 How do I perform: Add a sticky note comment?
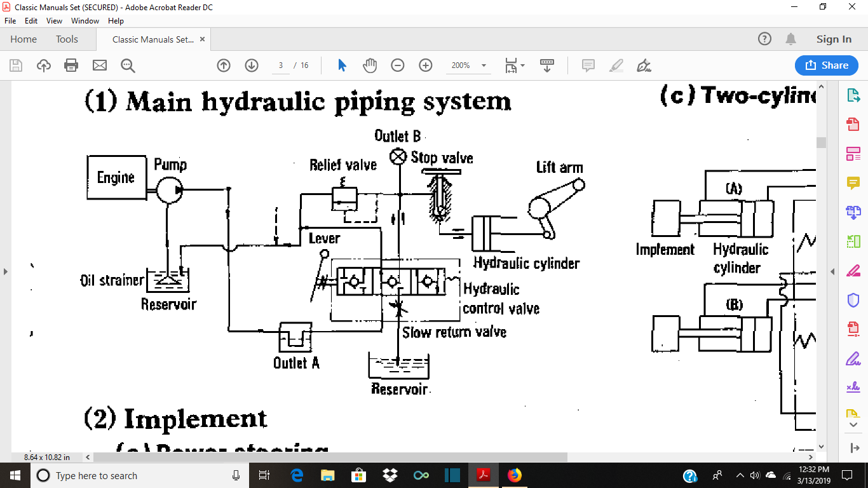coord(588,65)
